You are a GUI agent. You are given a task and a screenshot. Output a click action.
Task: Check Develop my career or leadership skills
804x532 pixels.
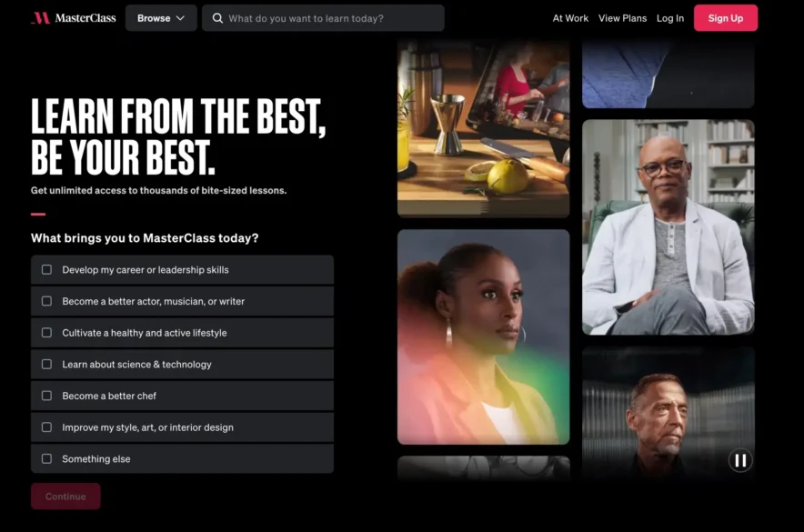(x=46, y=270)
